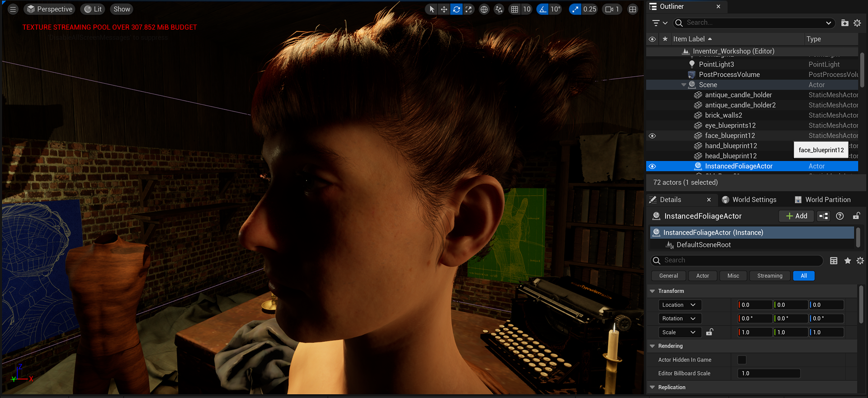Image resolution: width=868 pixels, height=398 pixels.
Task: Filter details by Misc category
Action: click(x=733, y=276)
